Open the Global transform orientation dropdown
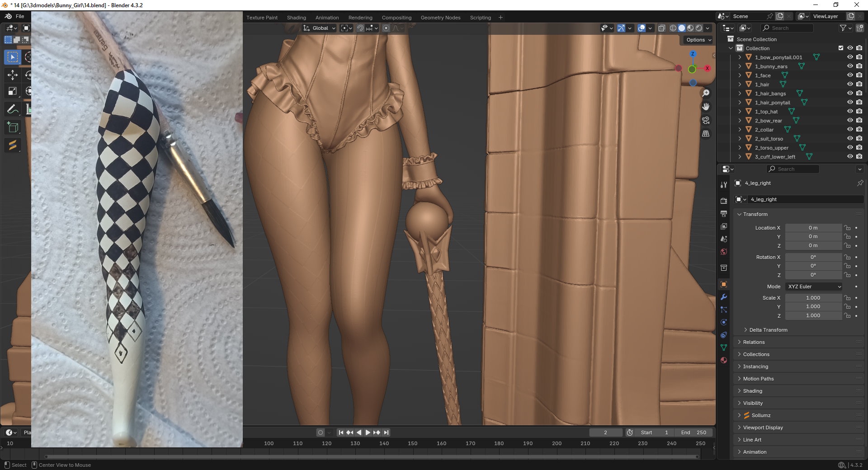 coord(320,28)
